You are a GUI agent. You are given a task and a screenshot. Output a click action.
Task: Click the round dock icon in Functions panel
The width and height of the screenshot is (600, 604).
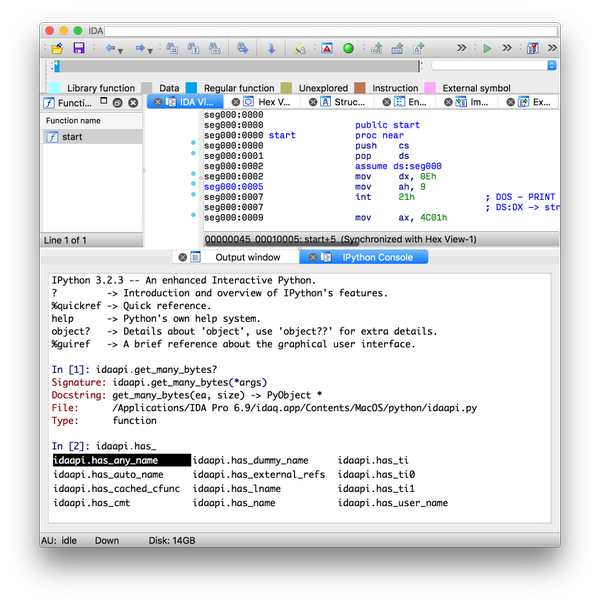(117, 103)
